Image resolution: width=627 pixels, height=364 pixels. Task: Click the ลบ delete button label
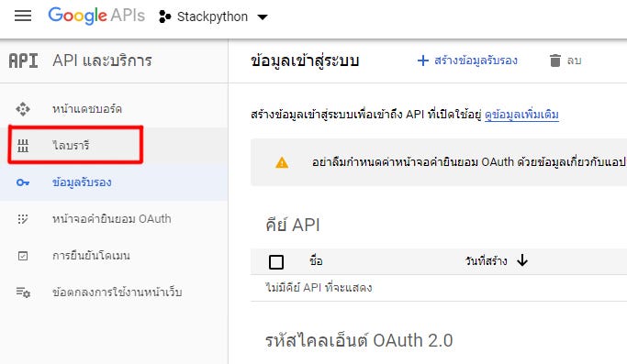click(x=574, y=61)
